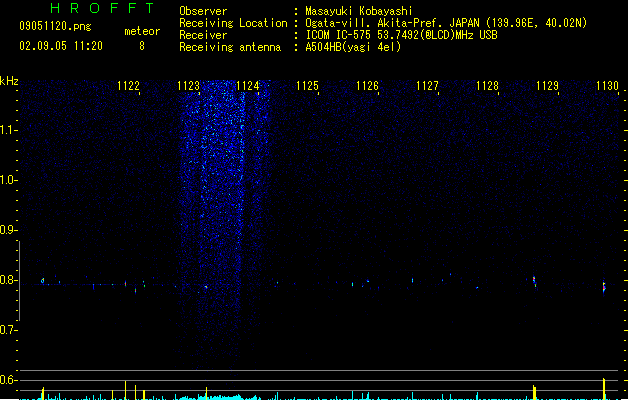
Task: Click the 1125 time marker
Action: click(307, 86)
